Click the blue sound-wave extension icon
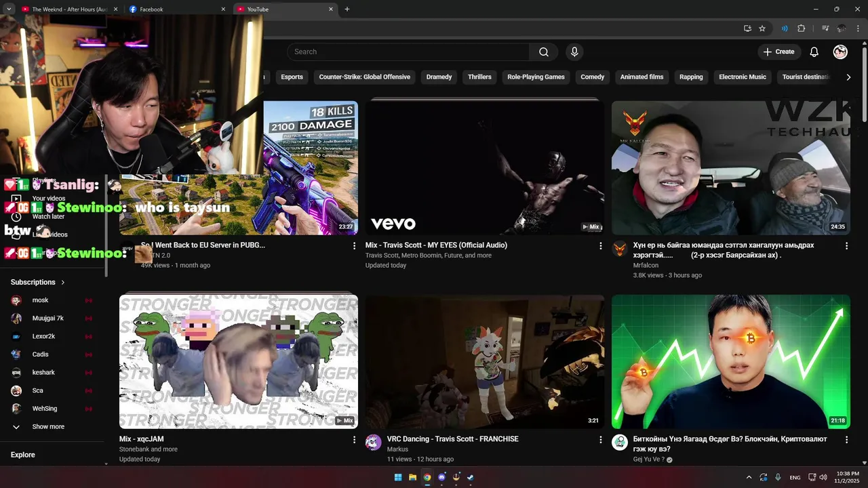The width and height of the screenshot is (868, 488). tap(785, 28)
